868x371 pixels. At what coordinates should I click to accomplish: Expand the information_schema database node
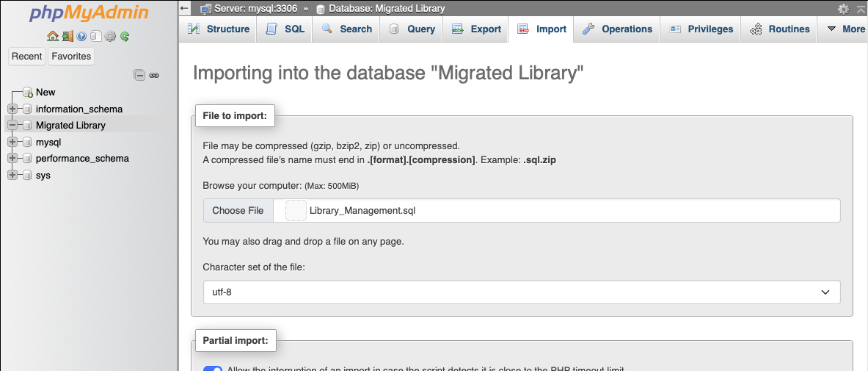click(12, 109)
